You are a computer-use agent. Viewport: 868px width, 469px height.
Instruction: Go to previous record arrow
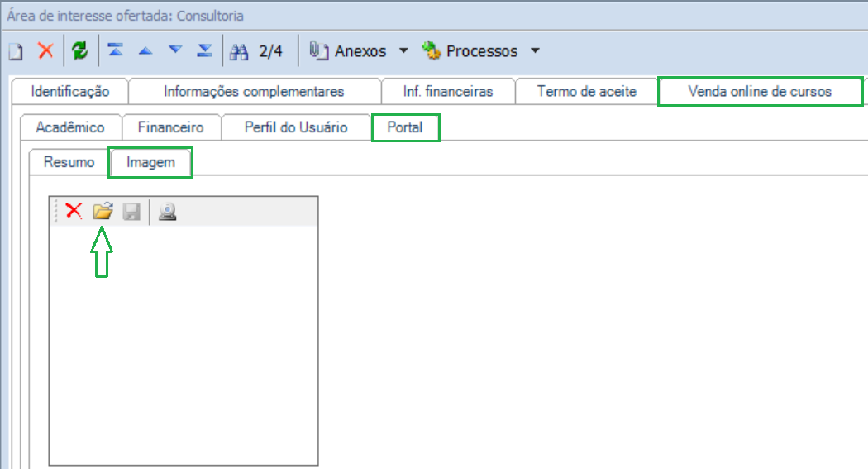145,51
